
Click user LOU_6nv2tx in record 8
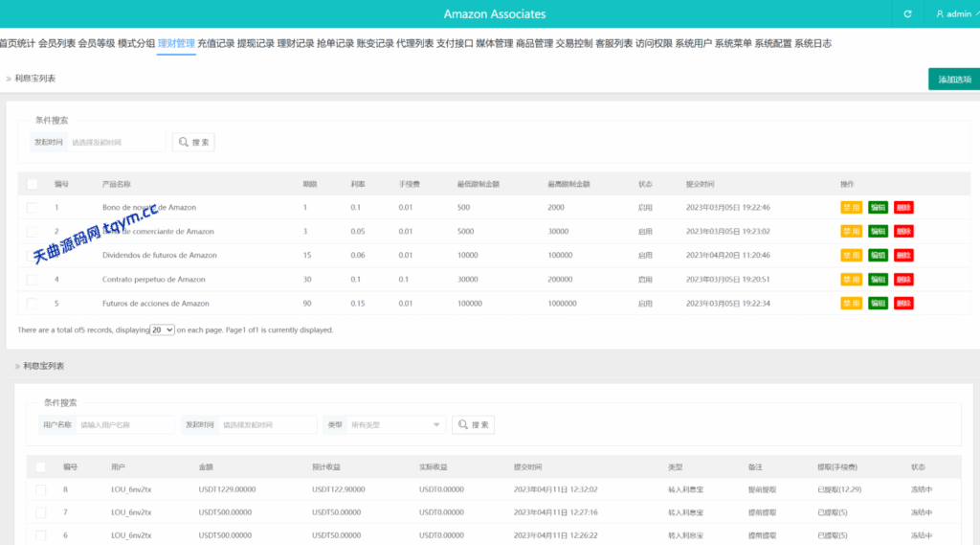click(x=131, y=490)
